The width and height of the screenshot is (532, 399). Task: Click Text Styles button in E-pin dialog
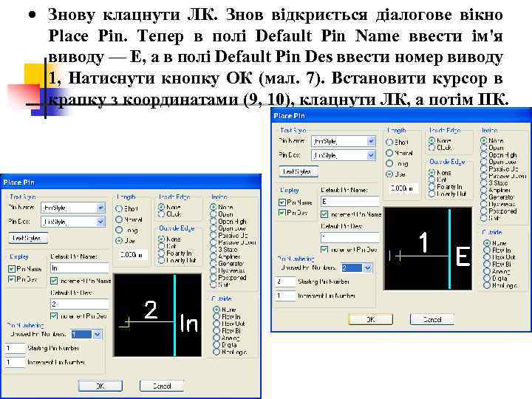coord(299,171)
